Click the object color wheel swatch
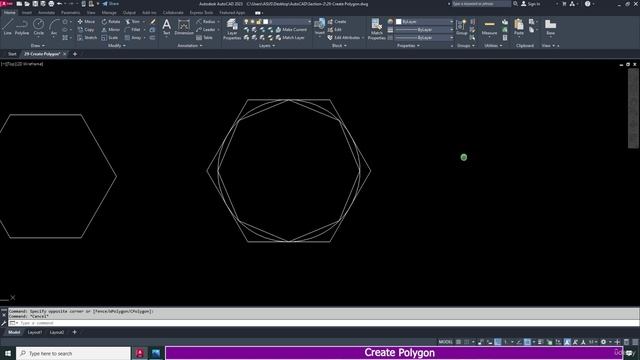The height and width of the screenshot is (360, 640). [x=390, y=22]
